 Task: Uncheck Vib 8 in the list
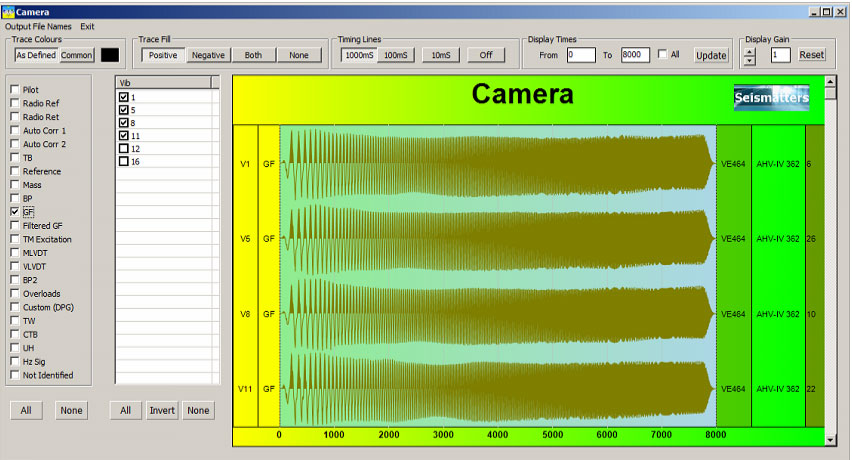click(123, 123)
